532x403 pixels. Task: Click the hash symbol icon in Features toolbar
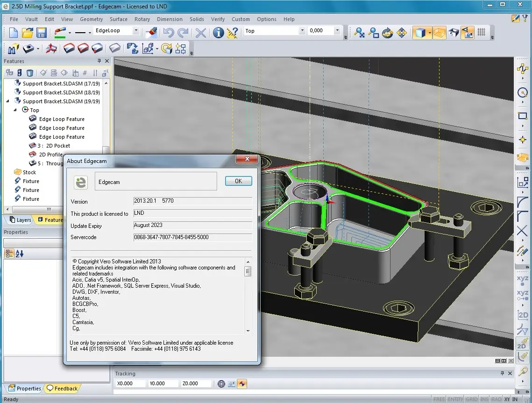85,72
